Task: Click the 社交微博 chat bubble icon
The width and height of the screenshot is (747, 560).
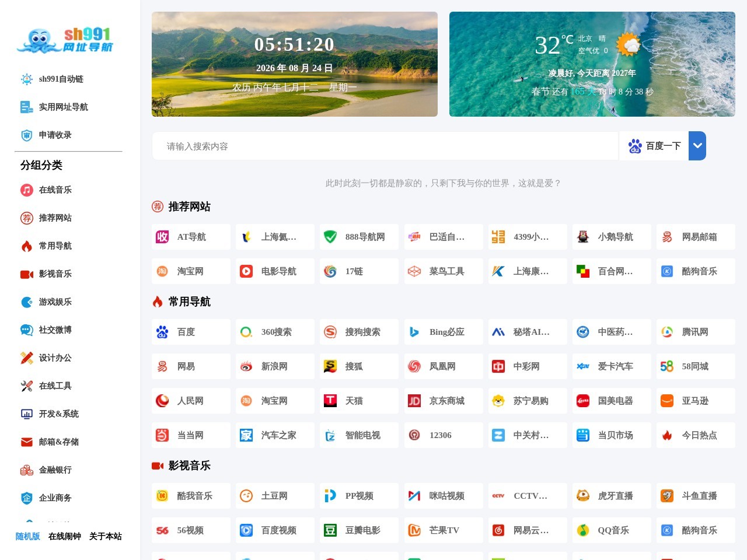Action: click(27, 330)
